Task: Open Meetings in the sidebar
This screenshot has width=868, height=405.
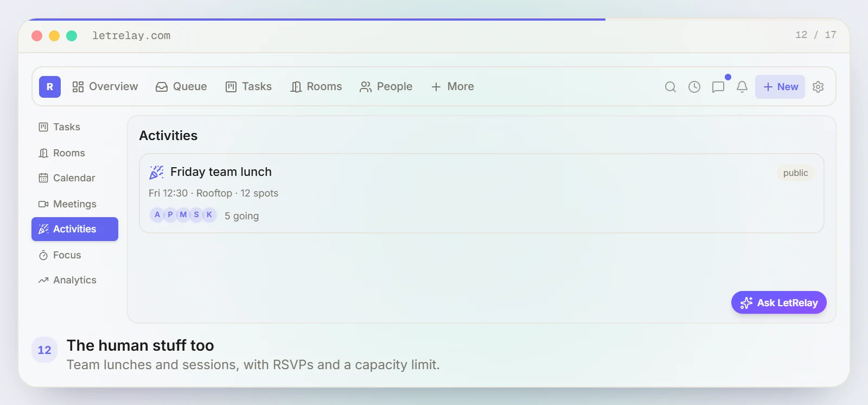Action: (x=75, y=204)
